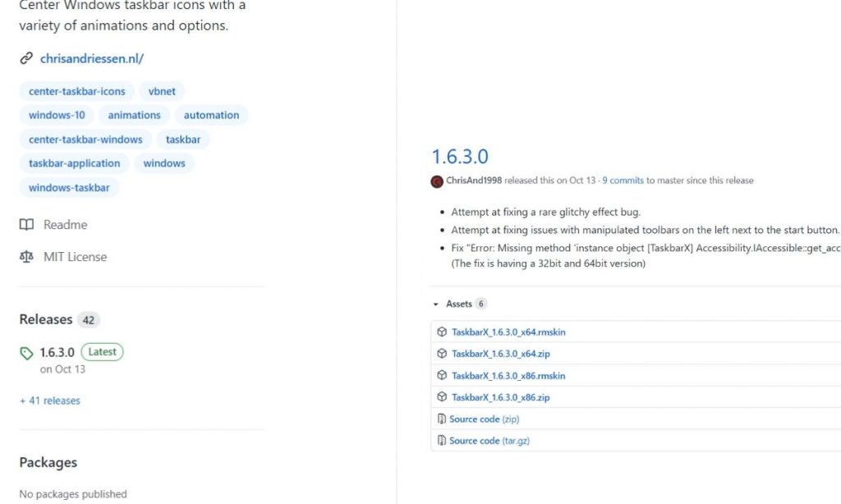Collapse the Assets section triangle
The height and width of the screenshot is (504, 841).
[x=436, y=304]
